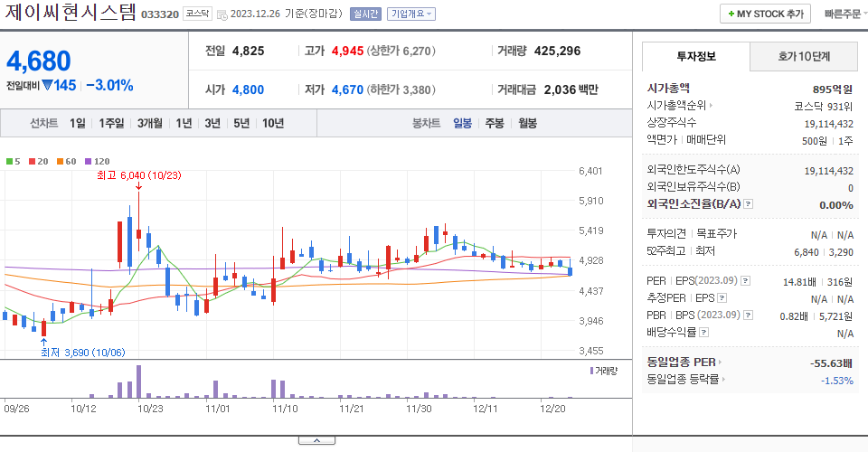Select the 일봉 daily candlestick chart
This screenshot has width=868, height=452.
tap(462, 123)
